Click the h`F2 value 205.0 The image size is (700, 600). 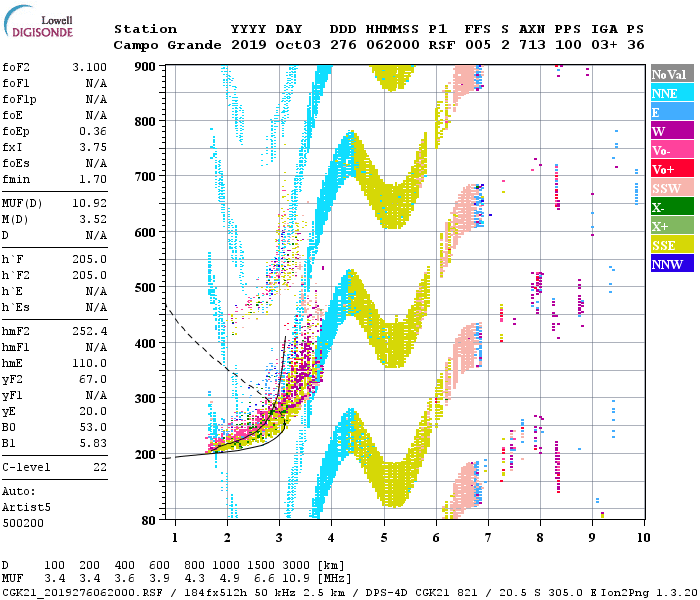pos(89,275)
